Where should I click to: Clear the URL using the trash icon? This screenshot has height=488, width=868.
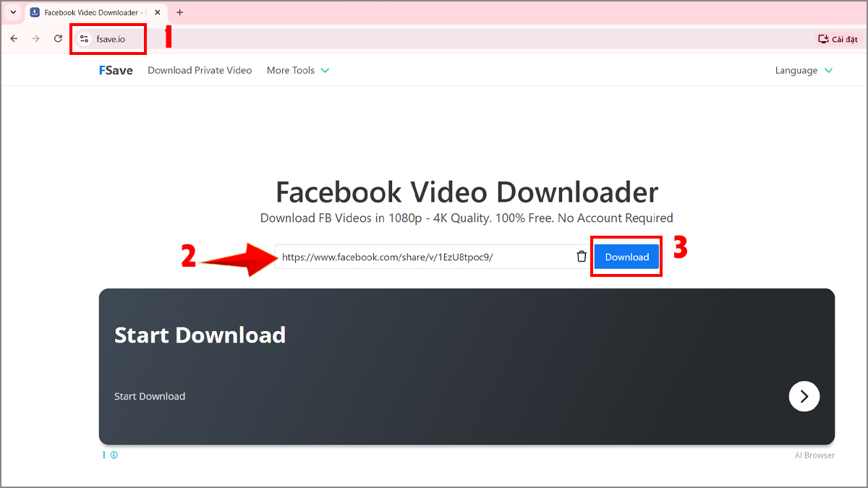coord(581,256)
